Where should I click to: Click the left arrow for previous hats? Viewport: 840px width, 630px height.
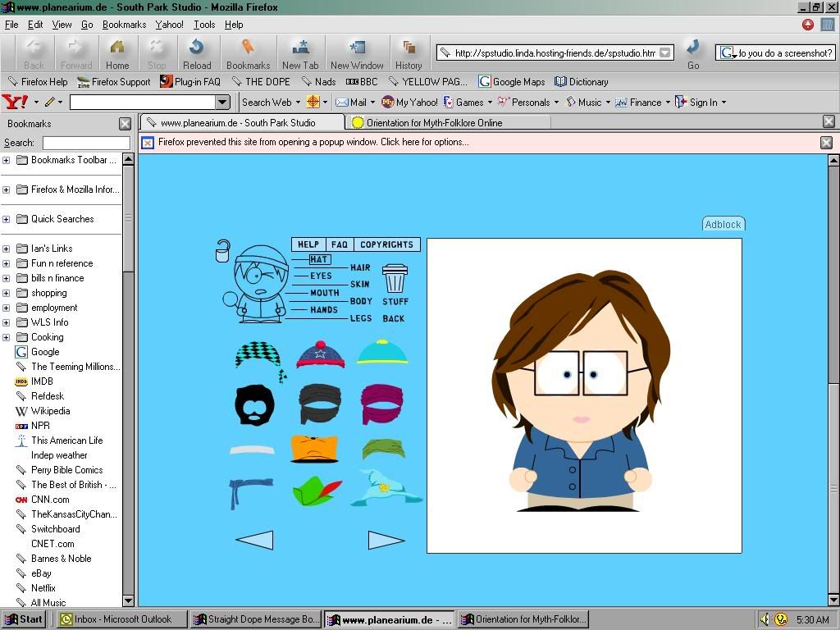coord(254,540)
